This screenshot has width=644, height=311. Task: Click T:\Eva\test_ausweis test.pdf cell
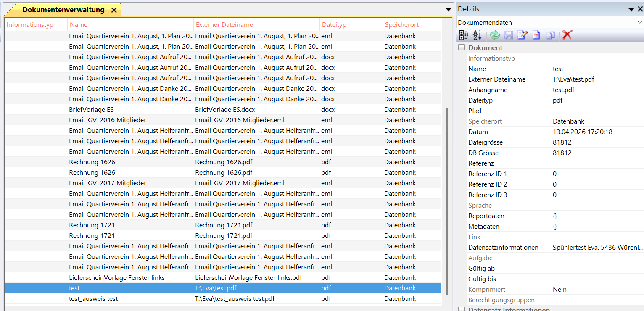(257, 299)
